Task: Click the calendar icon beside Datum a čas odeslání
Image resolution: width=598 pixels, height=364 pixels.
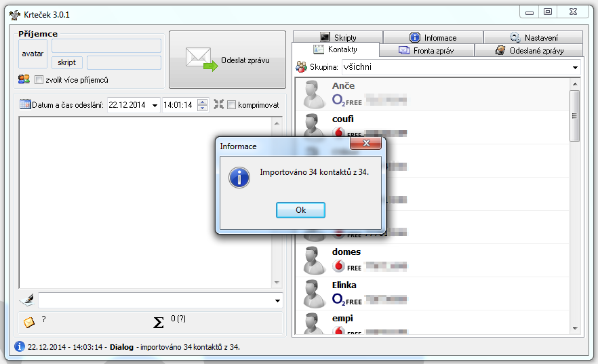Action: (x=25, y=104)
